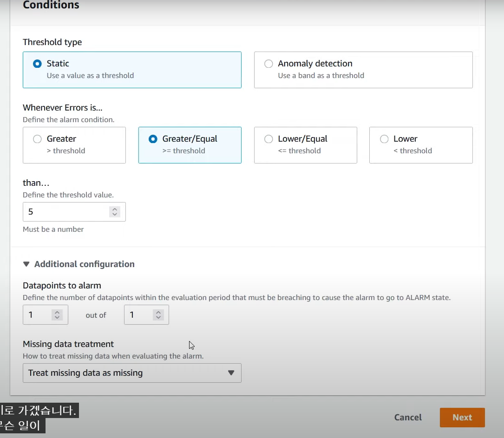Click the 'Use a value as a threshold' description

[90, 76]
